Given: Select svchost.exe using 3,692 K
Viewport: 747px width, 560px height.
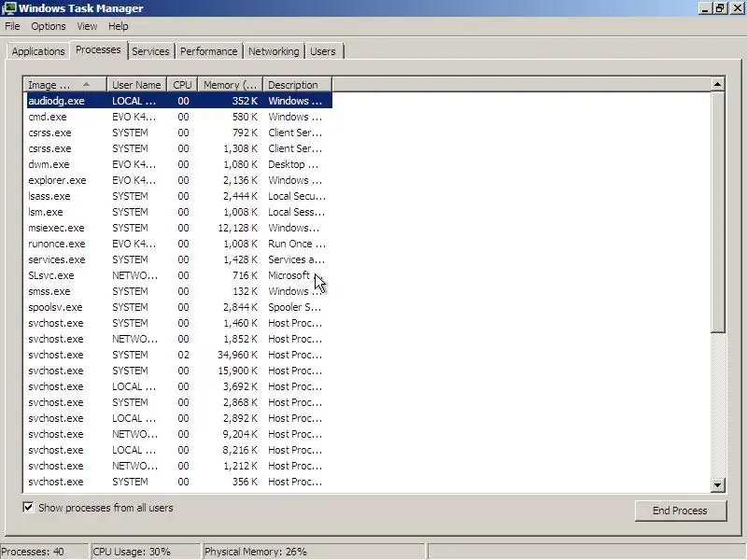Looking at the screenshot, I should [179, 386].
